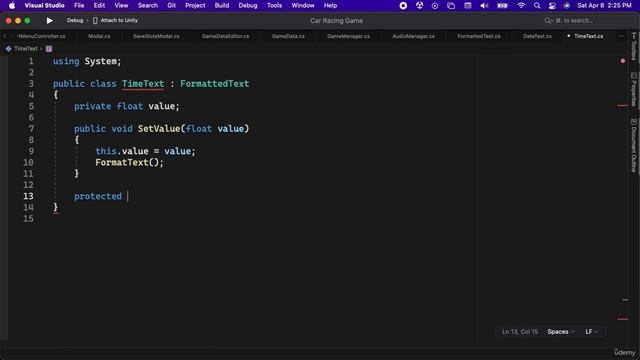The height and width of the screenshot is (360, 640).
Task: Open the Spaces indentation dropdown
Action: click(561, 332)
